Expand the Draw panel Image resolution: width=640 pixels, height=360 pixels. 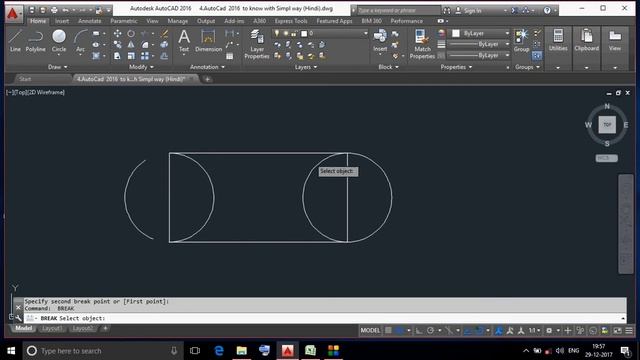coord(57,67)
